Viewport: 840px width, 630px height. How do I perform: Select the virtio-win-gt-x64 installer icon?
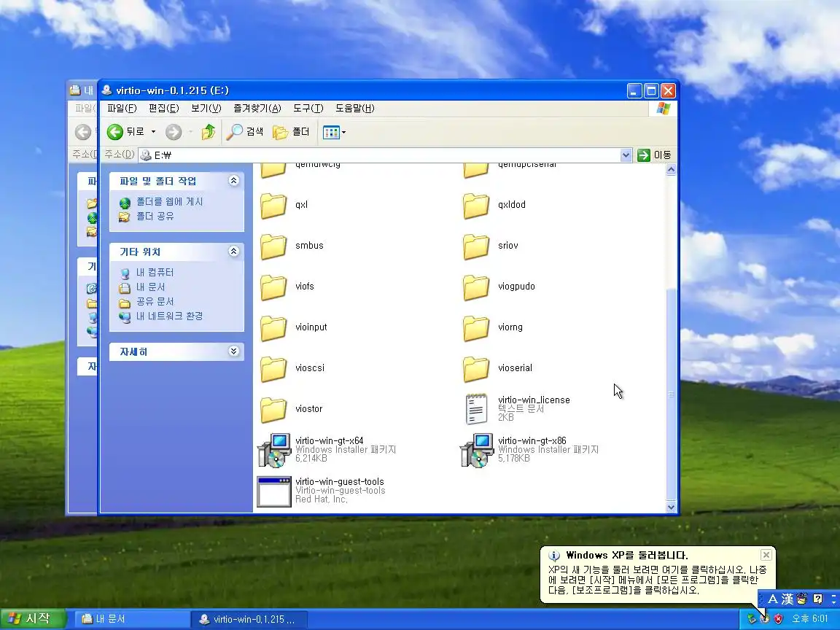click(273, 450)
